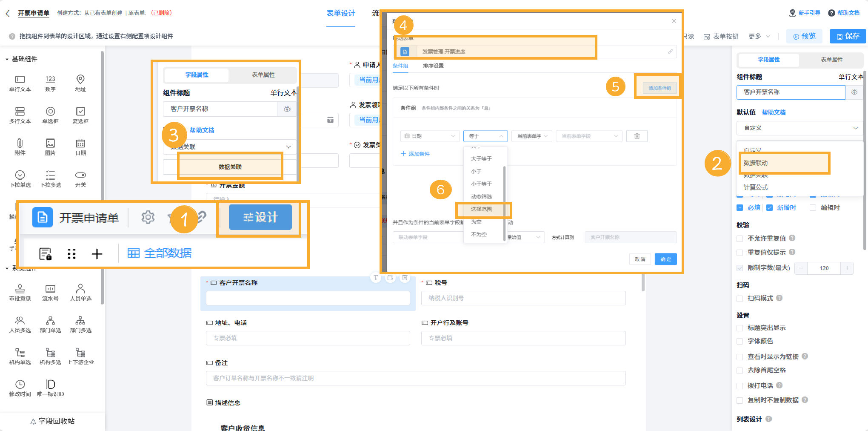The height and width of the screenshot is (431, 868).
Task: Select the 日期 date component
Action: pos(80,147)
